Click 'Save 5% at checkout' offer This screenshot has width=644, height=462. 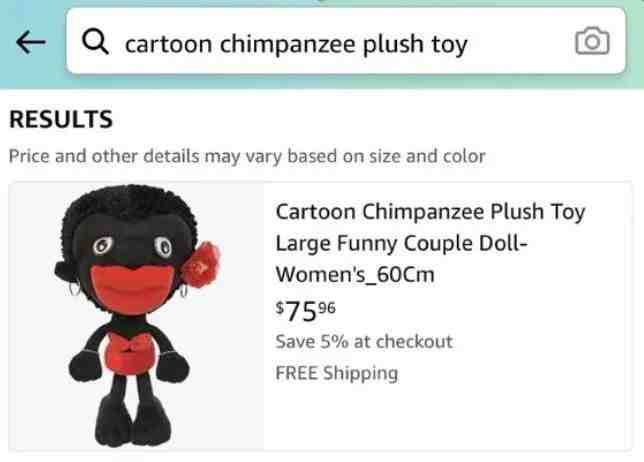[x=364, y=342]
